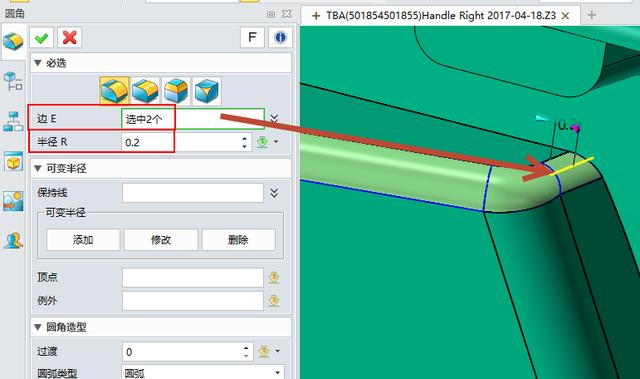Collapse the 必选 section
Viewport: 640px width, 379px height.
click(x=38, y=63)
